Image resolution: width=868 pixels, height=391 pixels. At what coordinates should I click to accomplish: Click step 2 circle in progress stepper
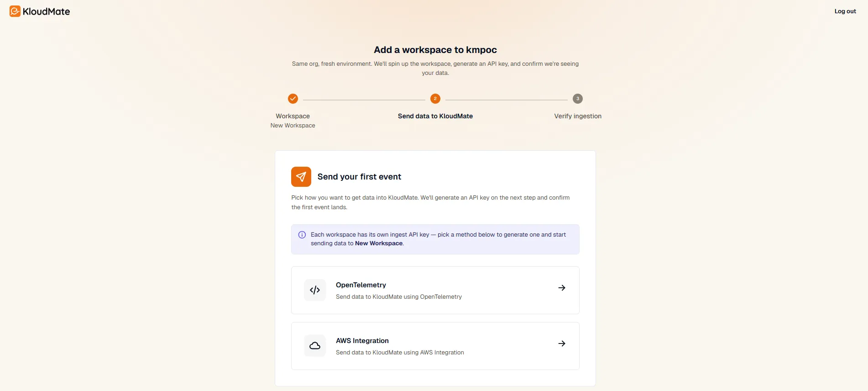[x=435, y=99]
